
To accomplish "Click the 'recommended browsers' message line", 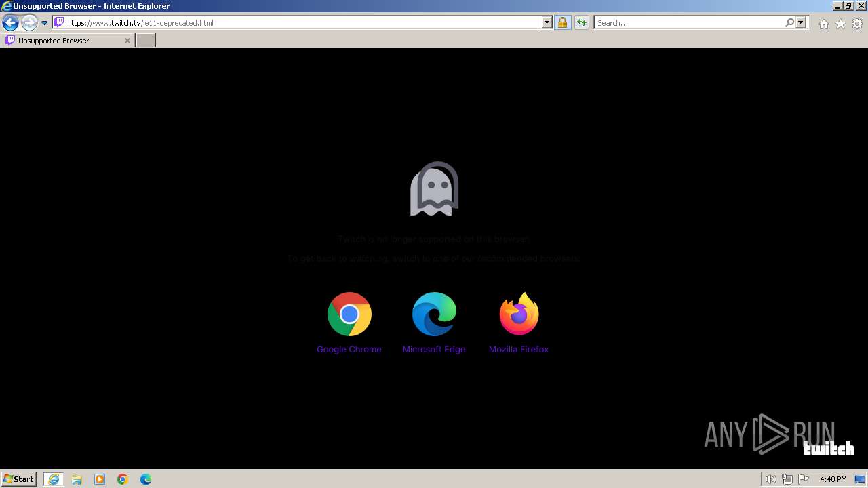I will point(434,258).
